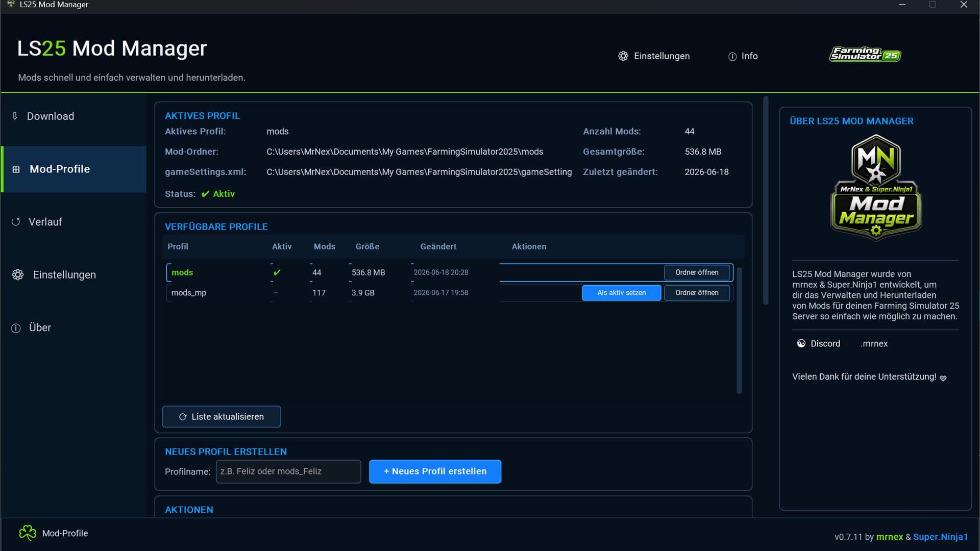
Task: Click the info circle icon in header
Action: 732,57
